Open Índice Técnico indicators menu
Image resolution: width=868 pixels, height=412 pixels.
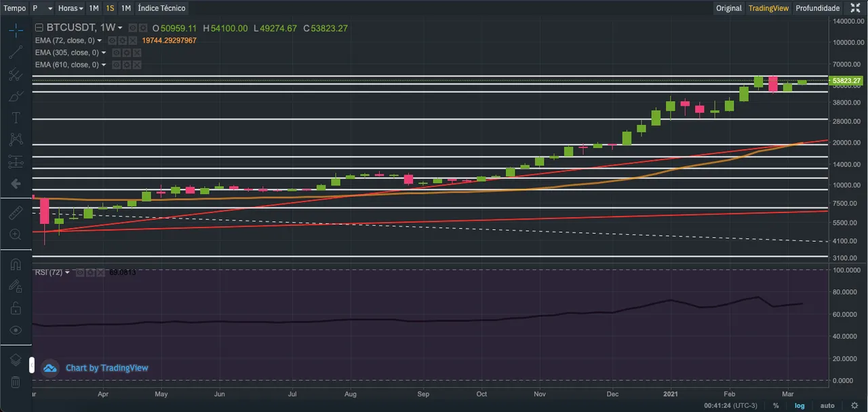coord(161,8)
